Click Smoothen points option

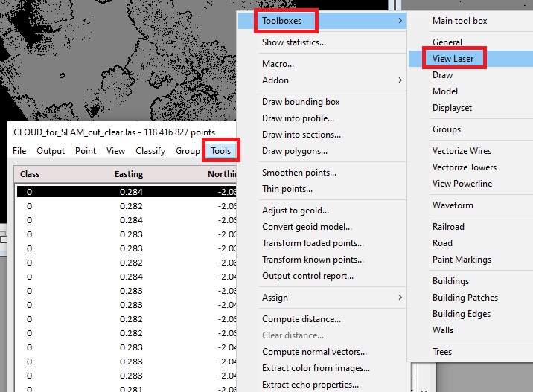click(x=299, y=173)
